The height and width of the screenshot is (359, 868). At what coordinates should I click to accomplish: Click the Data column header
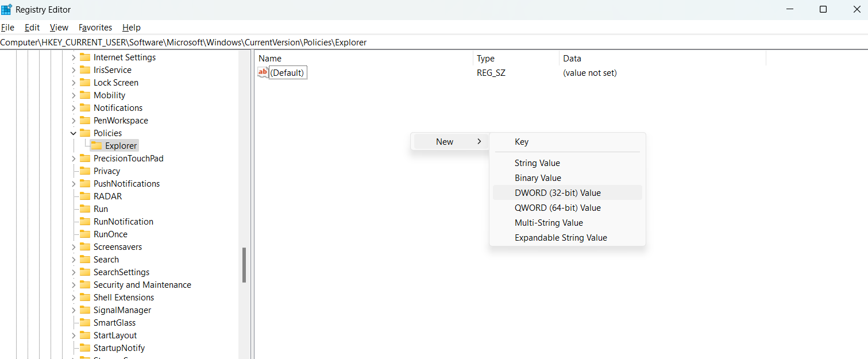tap(572, 59)
